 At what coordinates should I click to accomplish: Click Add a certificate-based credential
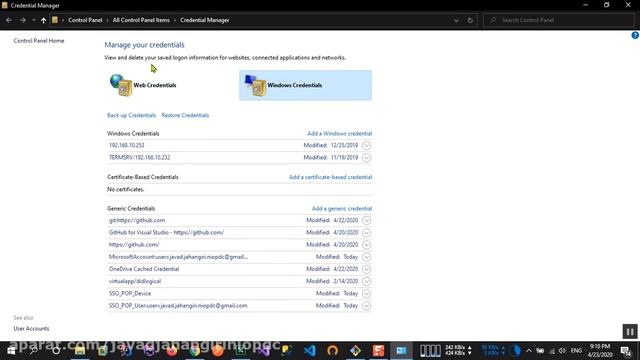click(x=330, y=177)
